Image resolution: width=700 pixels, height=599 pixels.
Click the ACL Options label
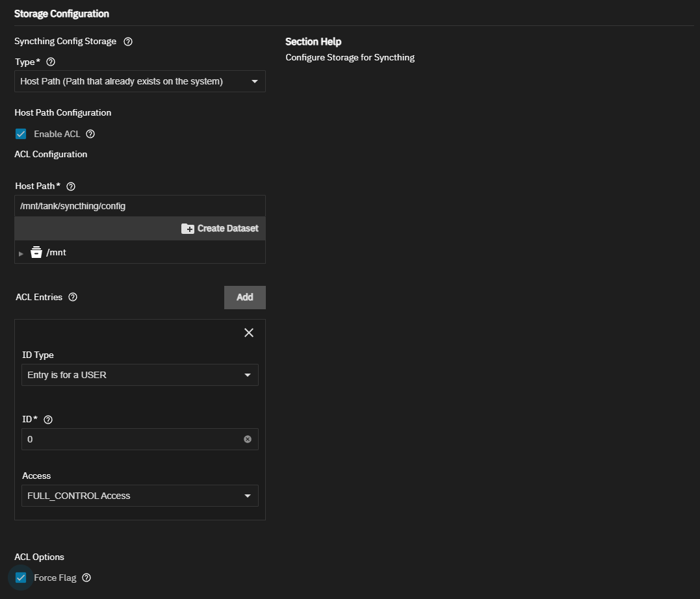coord(39,557)
